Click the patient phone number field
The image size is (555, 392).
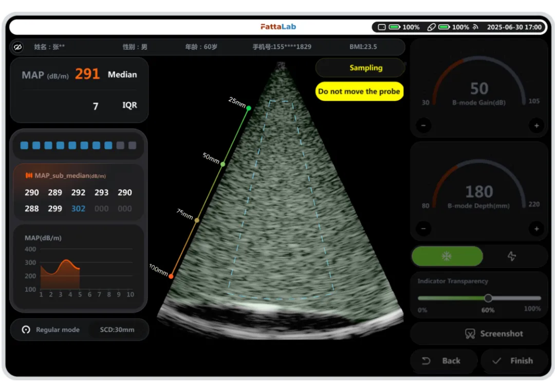(x=282, y=47)
